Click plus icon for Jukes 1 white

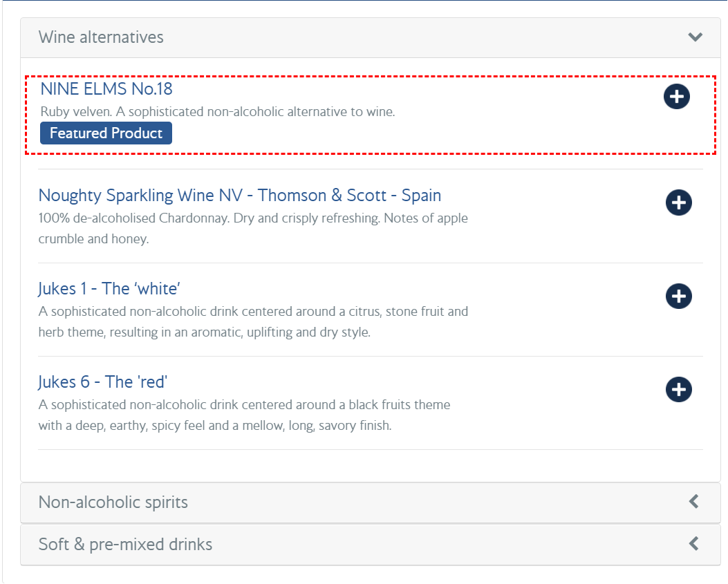[679, 296]
